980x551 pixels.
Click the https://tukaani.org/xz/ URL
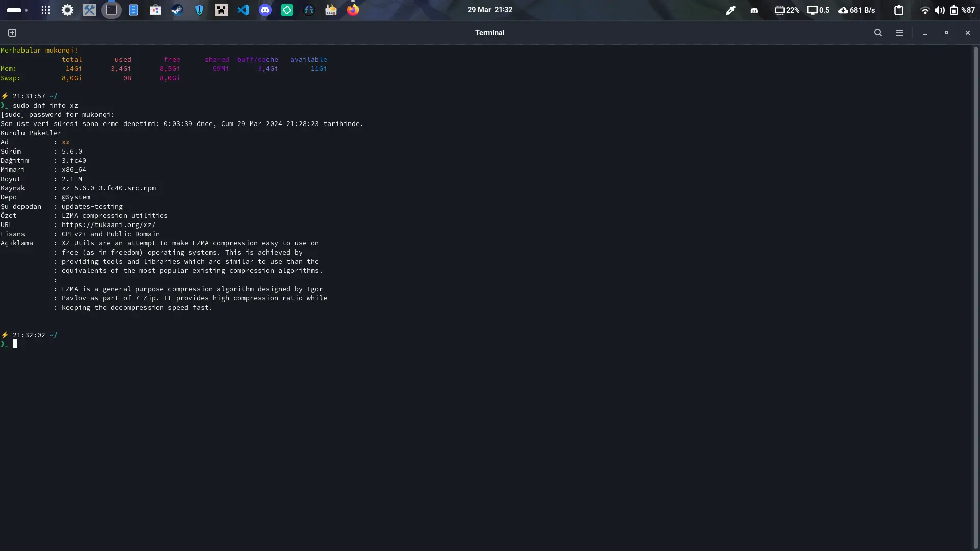109,225
